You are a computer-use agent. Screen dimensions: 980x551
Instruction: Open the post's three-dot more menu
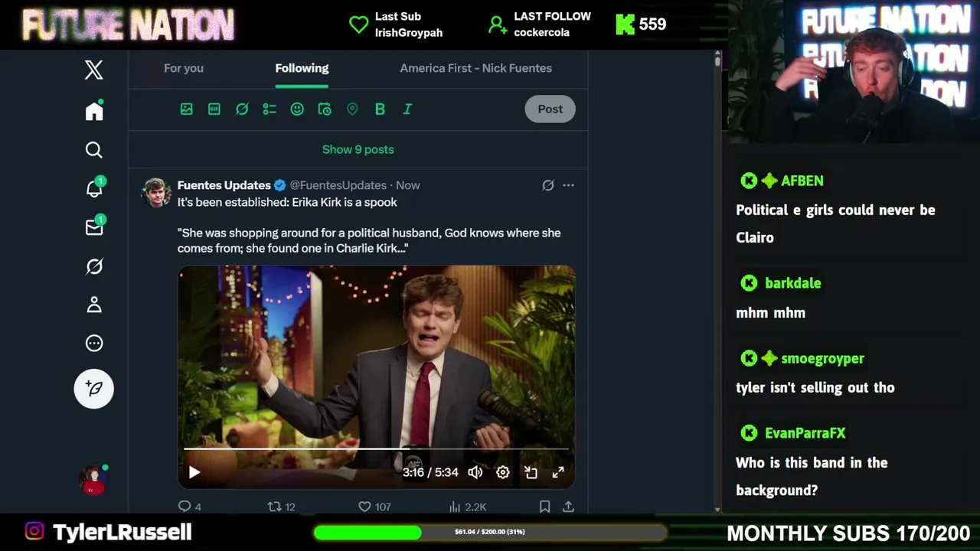coord(568,185)
